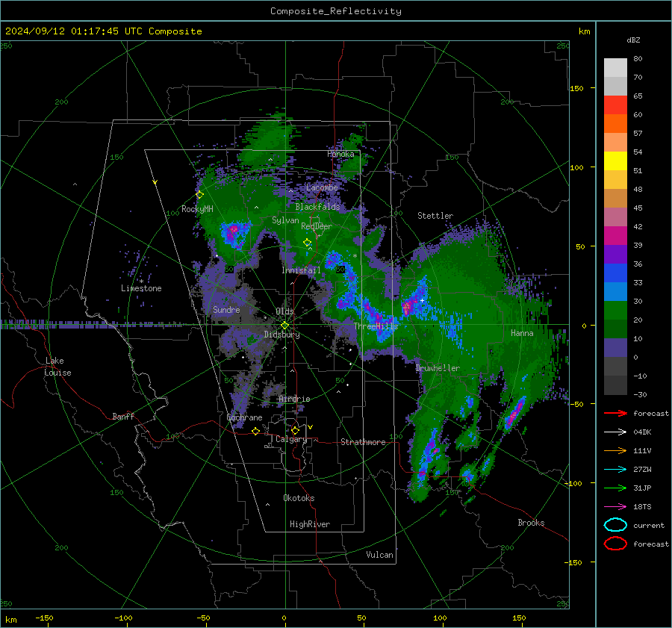Viewport: 672px width, 628px height.
Task: Click the red forecast ellipse icon
Action: [x=615, y=544]
